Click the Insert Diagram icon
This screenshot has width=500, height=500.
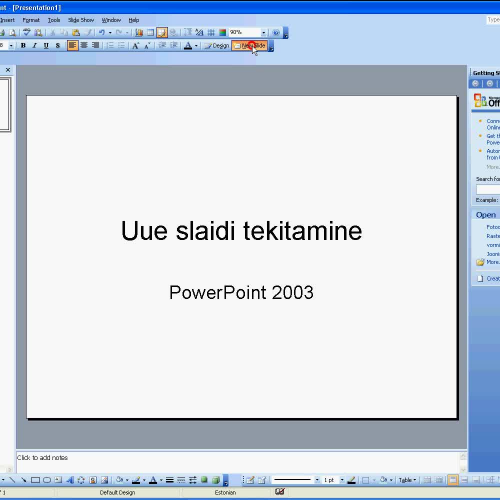click(81, 480)
